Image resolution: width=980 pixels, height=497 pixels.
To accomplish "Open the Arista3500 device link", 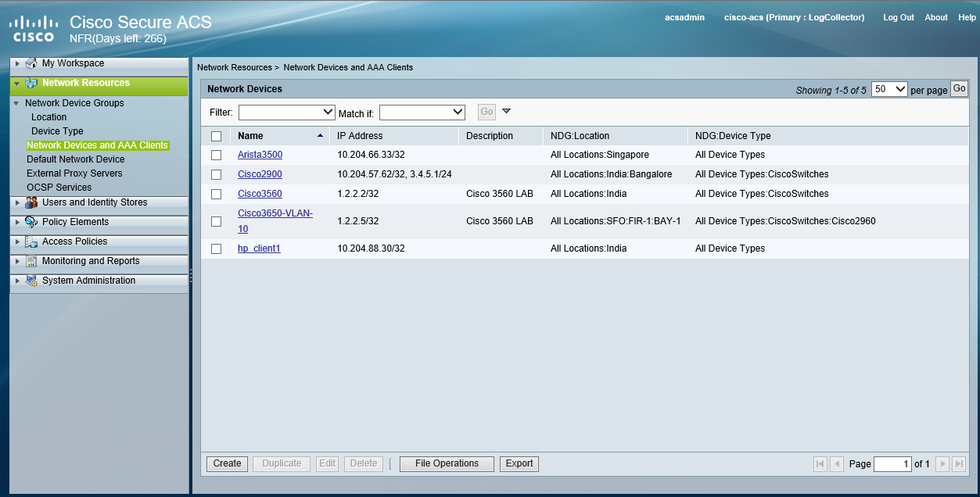I will click(260, 155).
